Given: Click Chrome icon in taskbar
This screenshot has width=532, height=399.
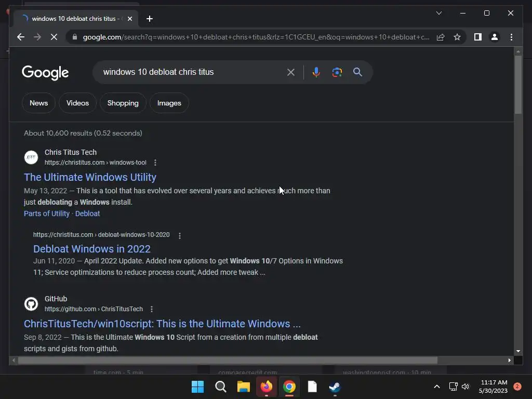Looking at the screenshot, I should coord(289,387).
